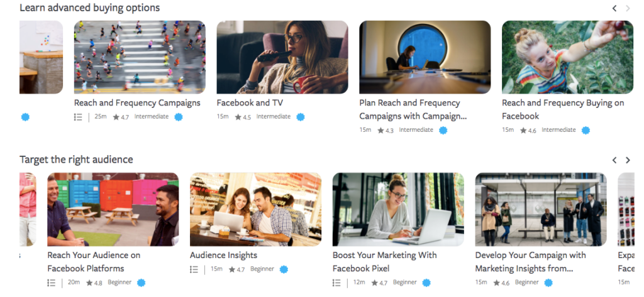Select the bus stop people thumbnail
This screenshot has width=644, height=297.
(x=541, y=209)
